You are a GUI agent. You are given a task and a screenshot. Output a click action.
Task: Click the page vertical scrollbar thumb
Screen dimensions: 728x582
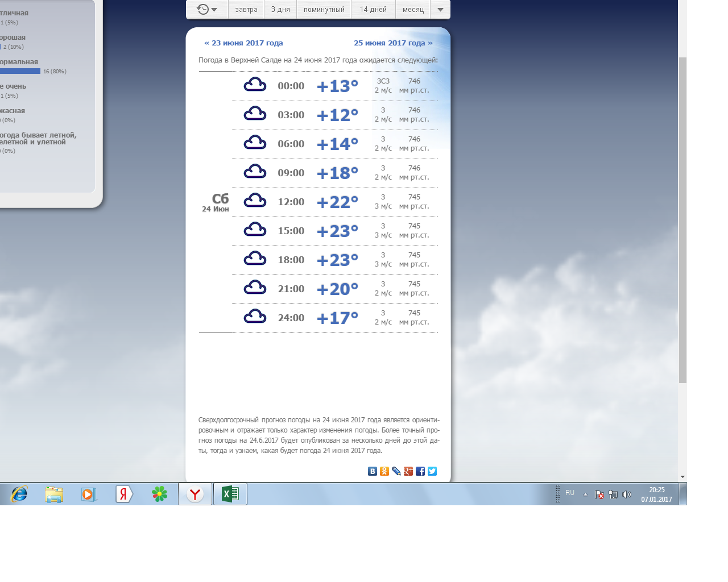coord(682,219)
